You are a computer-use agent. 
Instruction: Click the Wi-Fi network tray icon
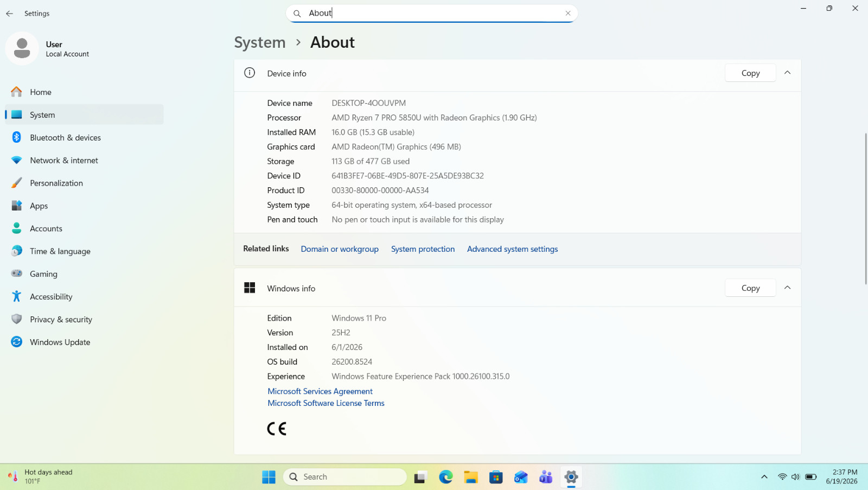tap(782, 477)
